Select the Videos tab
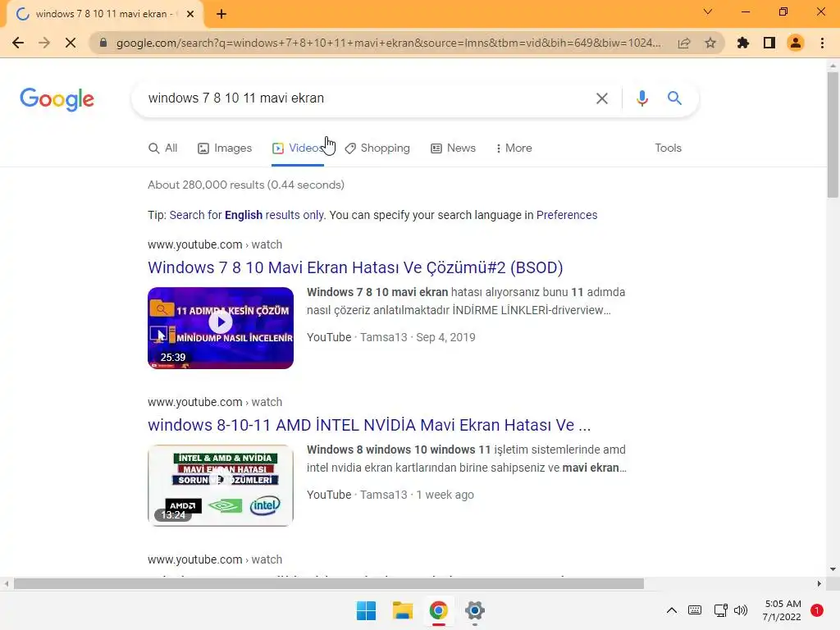840x630 pixels. pyautogui.click(x=297, y=148)
